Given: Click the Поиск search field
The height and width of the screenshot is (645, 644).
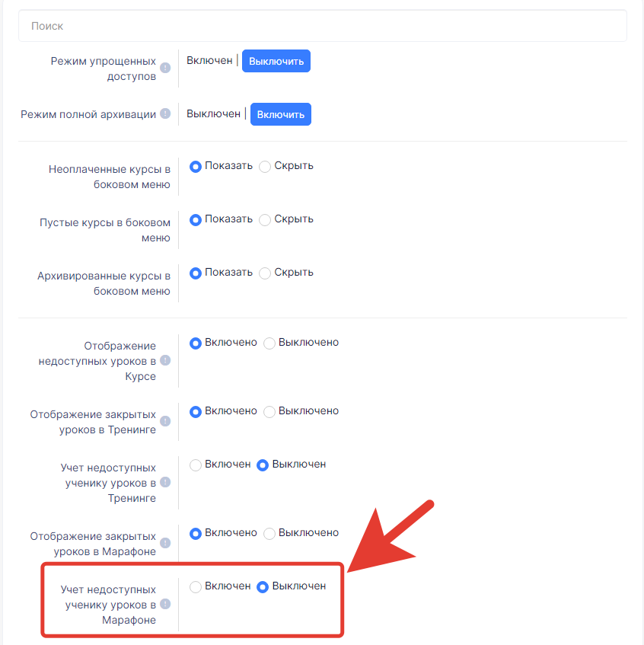Looking at the screenshot, I should (323, 26).
